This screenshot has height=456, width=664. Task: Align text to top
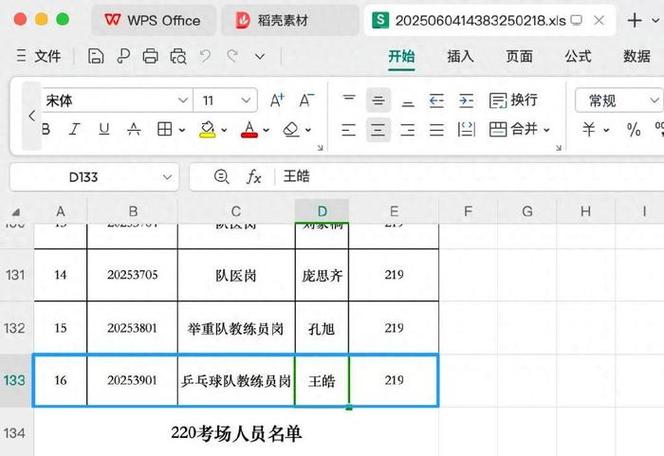[x=349, y=100]
